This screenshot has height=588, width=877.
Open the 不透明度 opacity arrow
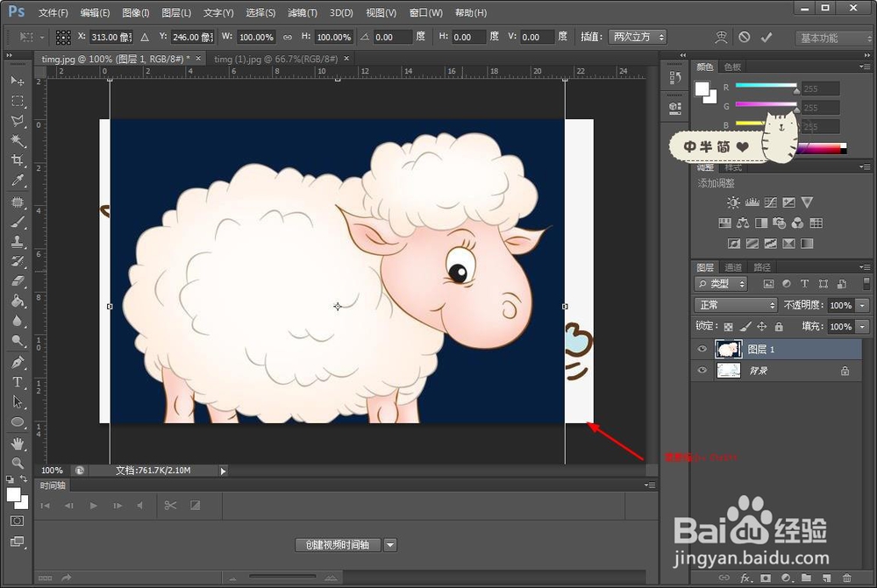point(863,305)
